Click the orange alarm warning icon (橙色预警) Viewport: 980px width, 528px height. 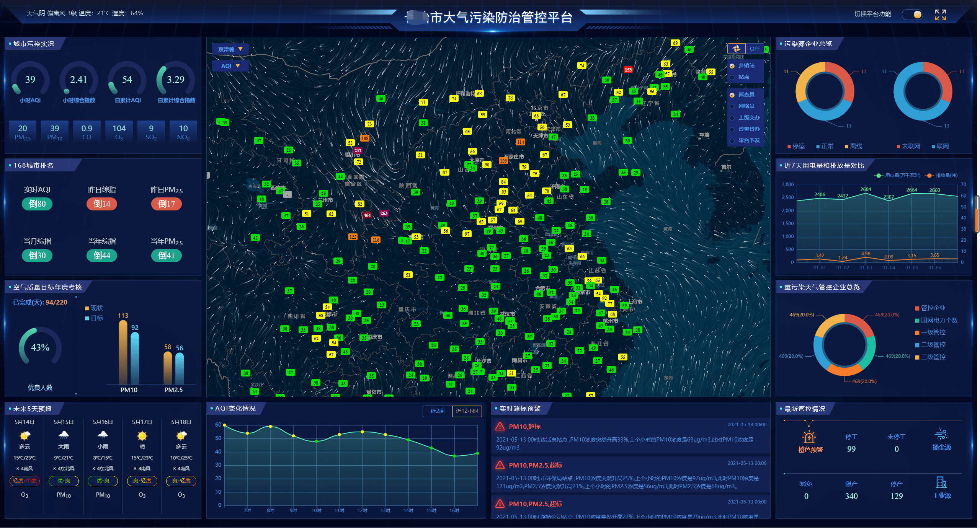(x=809, y=437)
